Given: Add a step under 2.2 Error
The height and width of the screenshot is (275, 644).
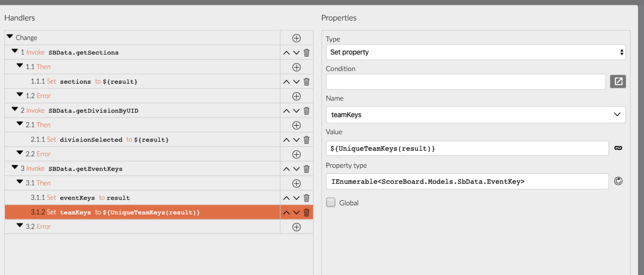Looking at the screenshot, I should coord(296,154).
